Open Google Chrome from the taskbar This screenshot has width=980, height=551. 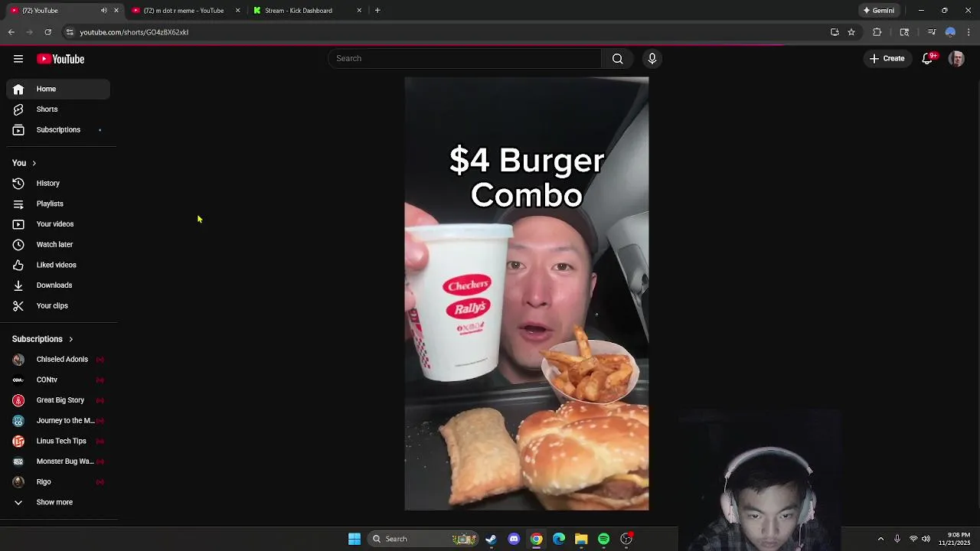pyautogui.click(x=536, y=539)
